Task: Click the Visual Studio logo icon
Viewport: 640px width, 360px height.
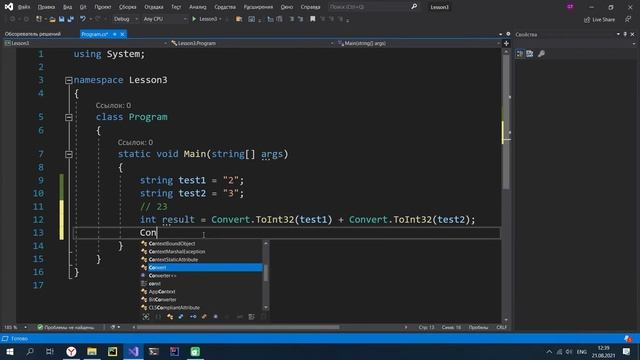Action: tap(9, 7)
